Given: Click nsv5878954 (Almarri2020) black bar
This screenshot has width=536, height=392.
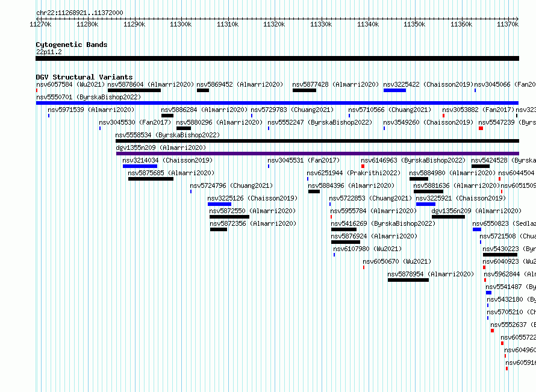Looking at the screenshot, I should tap(408, 280).
